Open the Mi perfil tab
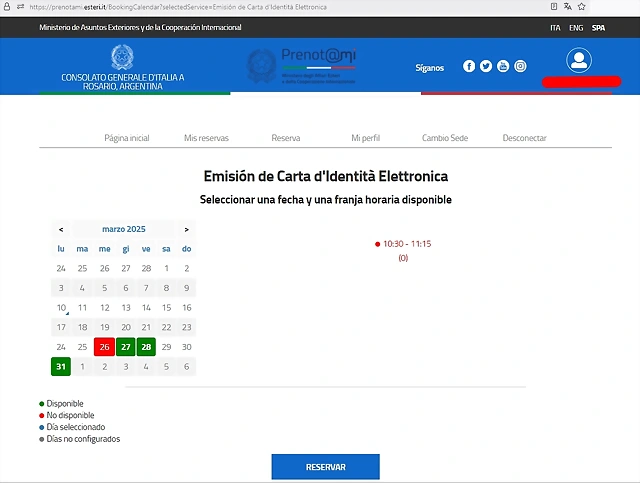Image resolution: width=640 pixels, height=483 pixels. [365, 138]
